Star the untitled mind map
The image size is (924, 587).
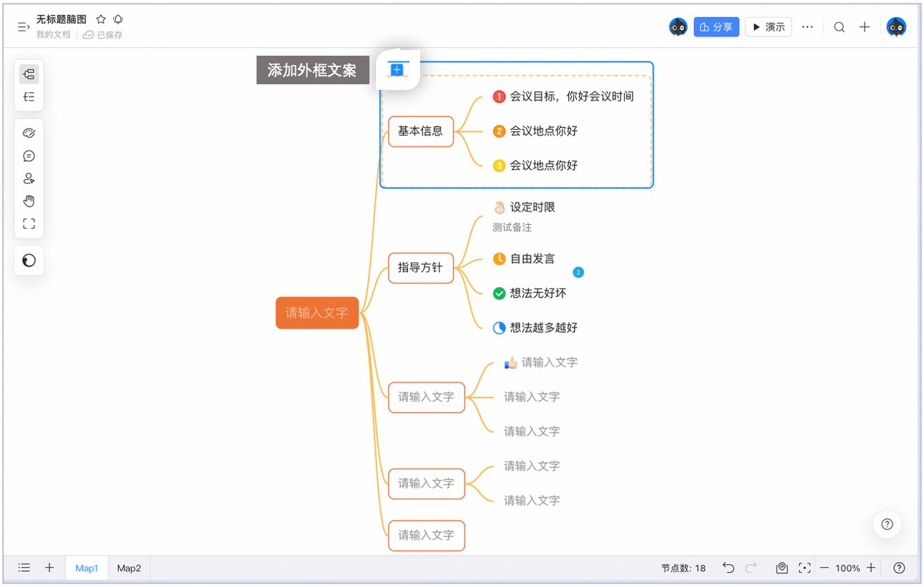point(101,19)
